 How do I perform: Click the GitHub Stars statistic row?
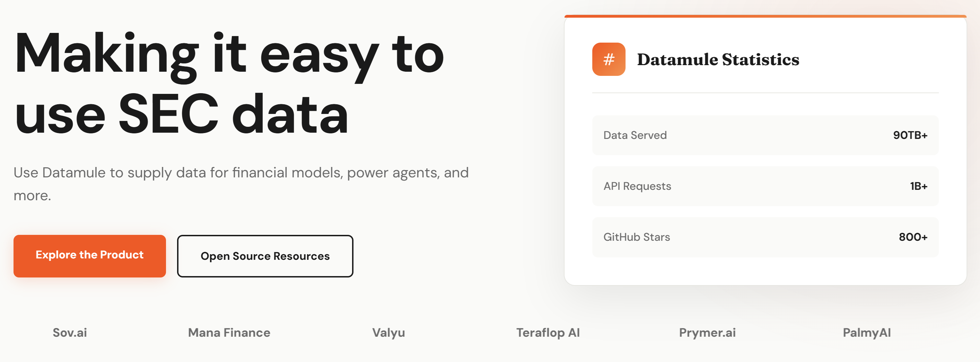tap(764, 237)
